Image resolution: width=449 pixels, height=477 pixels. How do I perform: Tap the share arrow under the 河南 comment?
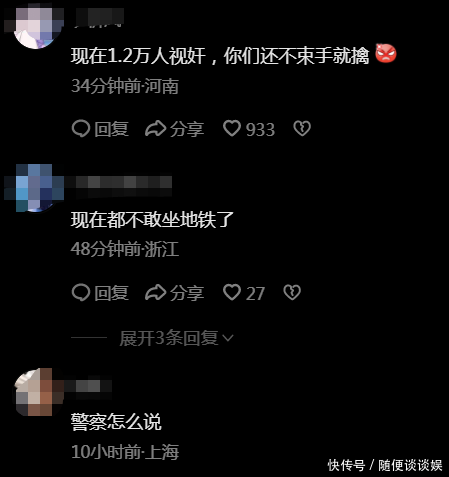[x=155, y=129]
